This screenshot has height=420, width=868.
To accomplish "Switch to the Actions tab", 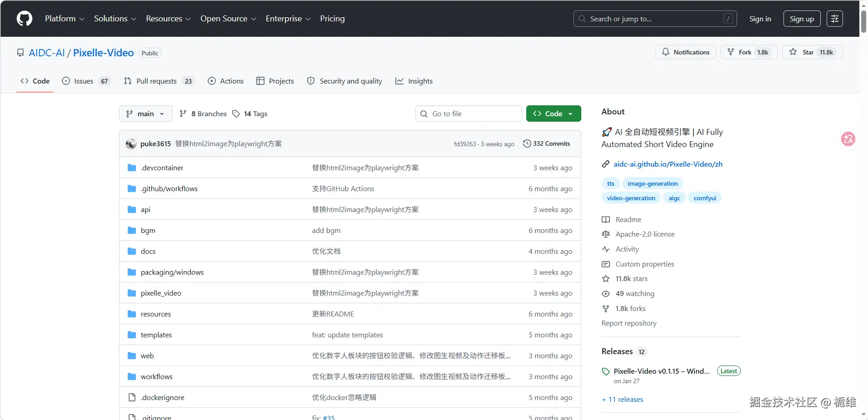I will pos(226,81).
